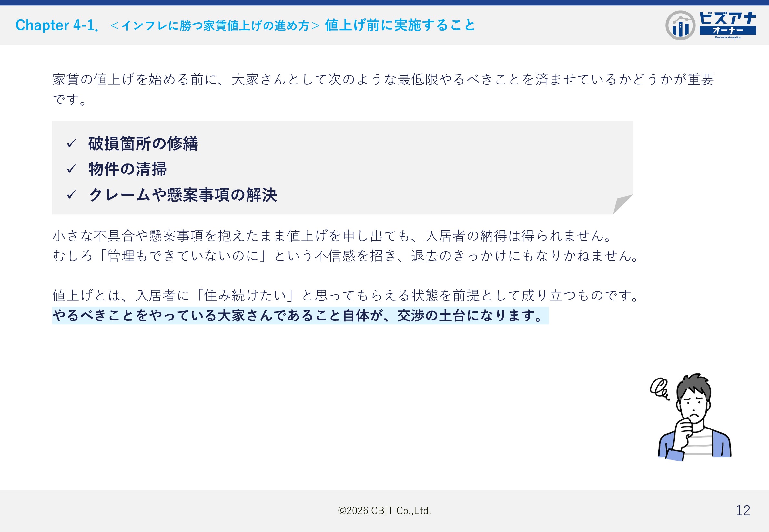
Task: Click the ビズアナ オーナー logo
Action: (711, 25)
